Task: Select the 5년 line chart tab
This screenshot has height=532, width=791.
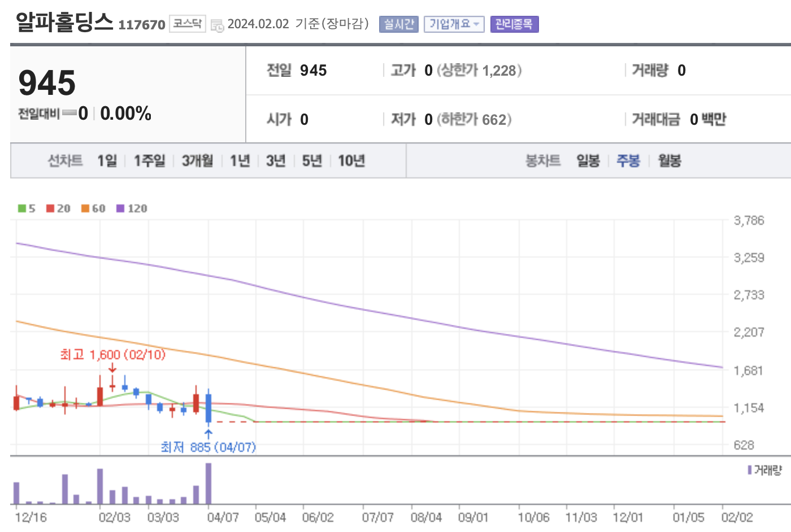Action: [312, 161]
